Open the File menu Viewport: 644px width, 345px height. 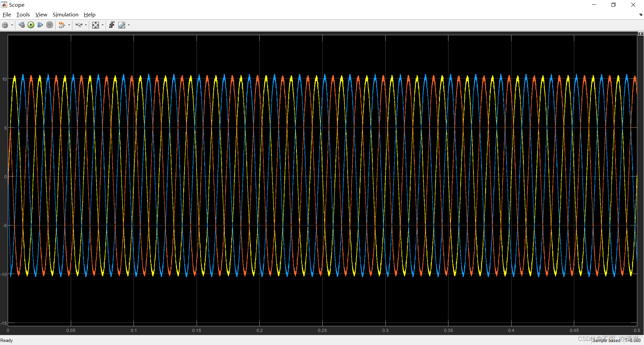(x=7, y=15)
